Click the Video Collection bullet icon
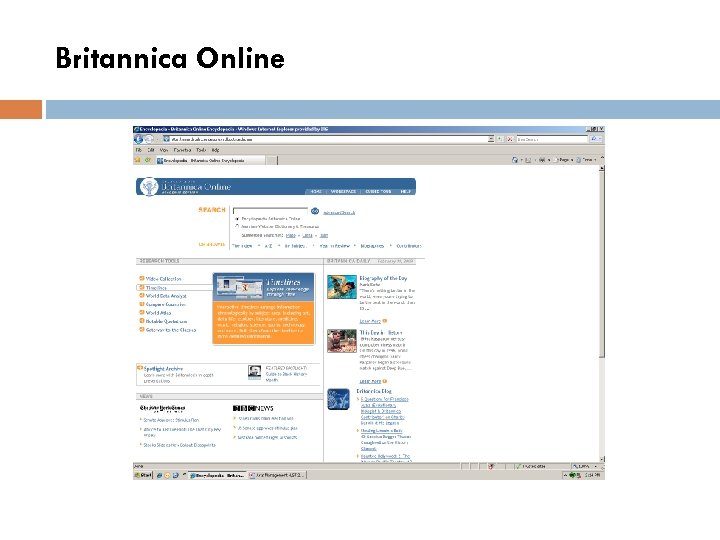The width and height of the screenshot is (720, 540). point(142,278)
